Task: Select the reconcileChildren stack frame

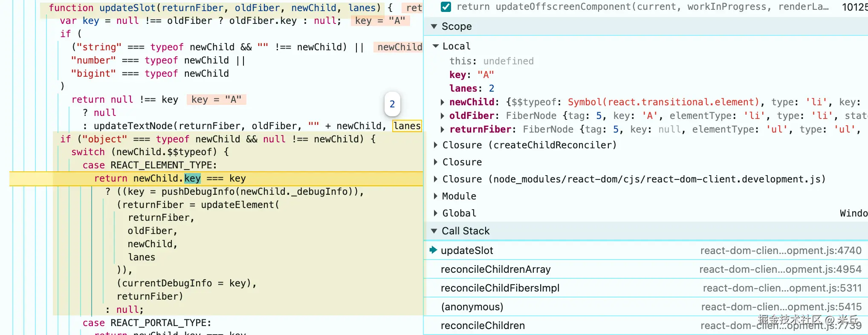Action: tap(646, 326)
